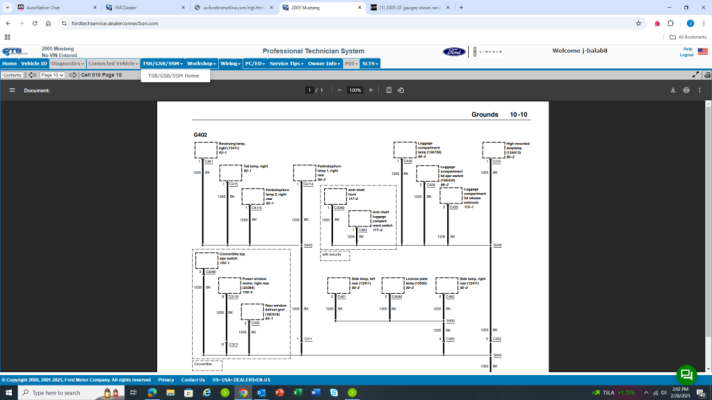Expand the Wiring menu

point(230,64)
